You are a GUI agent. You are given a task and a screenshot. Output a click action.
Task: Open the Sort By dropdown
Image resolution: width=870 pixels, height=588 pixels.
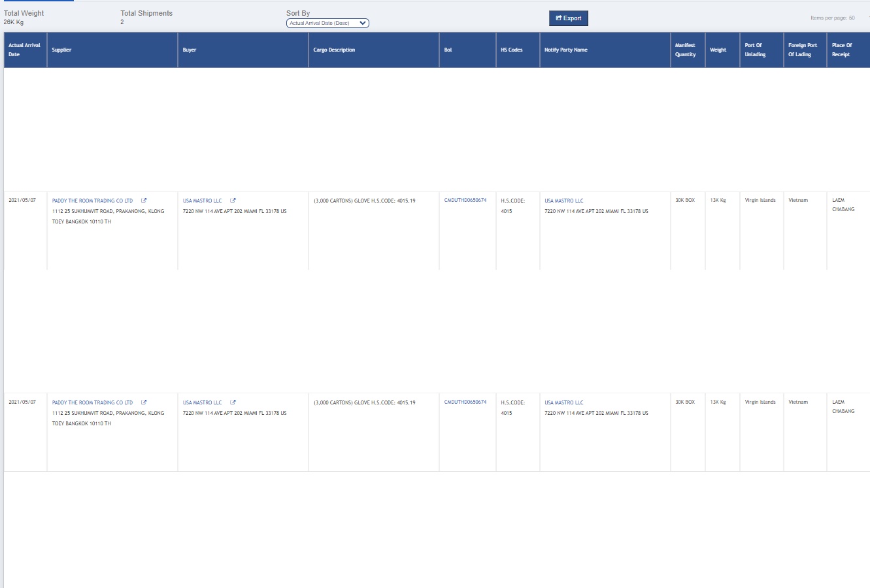point(327,24)
